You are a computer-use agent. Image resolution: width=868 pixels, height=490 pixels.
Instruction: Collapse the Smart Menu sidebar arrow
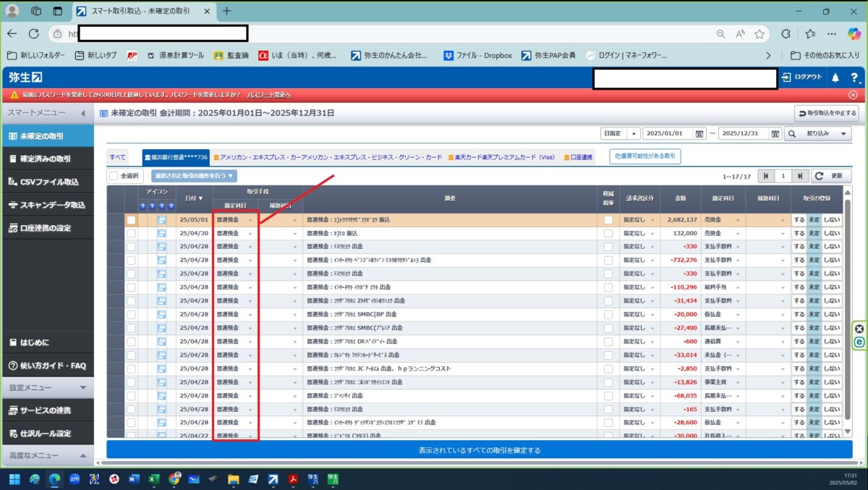tap(82, 114)
